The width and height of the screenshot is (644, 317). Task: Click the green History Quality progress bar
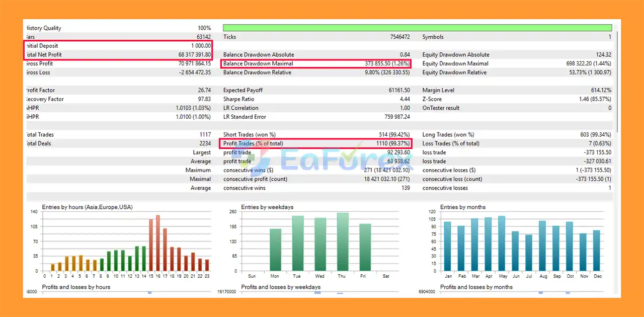click(x=417, y=28)
